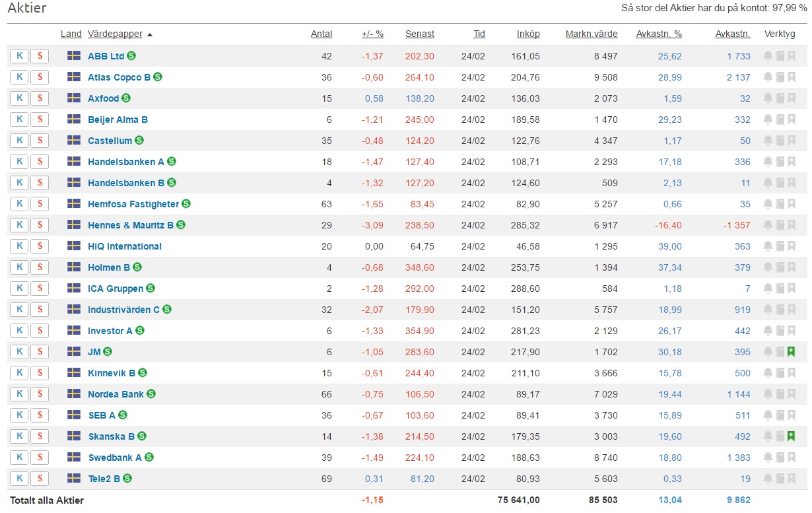The image size is (812, 513).
Task: Click bell icon for Handelsbanken B
Action: coord(768,183)
